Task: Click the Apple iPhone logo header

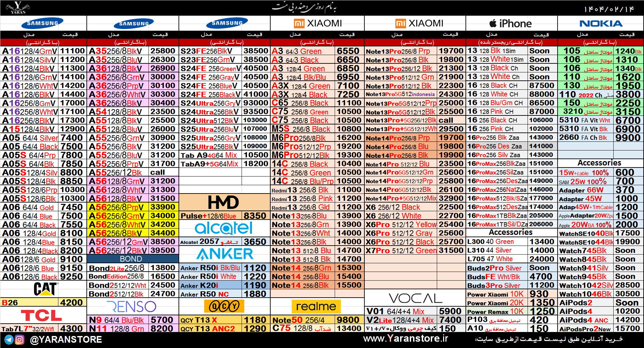Action: [x=511, y=23]
